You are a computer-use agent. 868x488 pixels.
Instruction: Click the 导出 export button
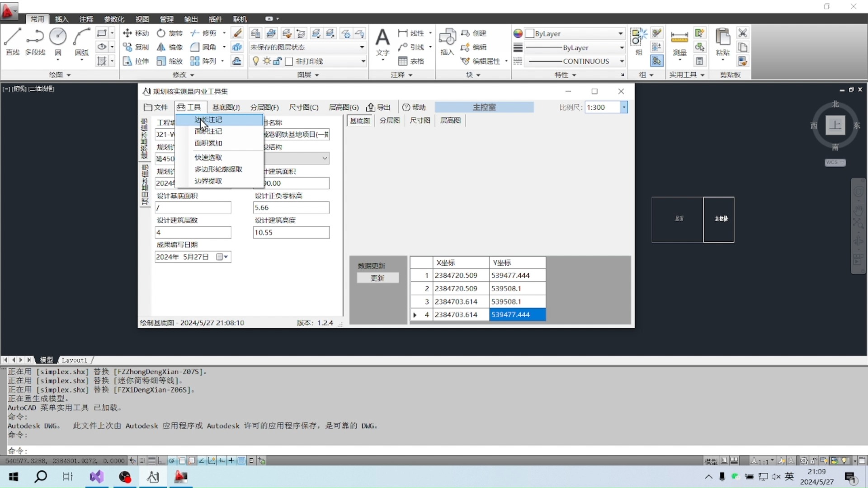click(378, 107)
